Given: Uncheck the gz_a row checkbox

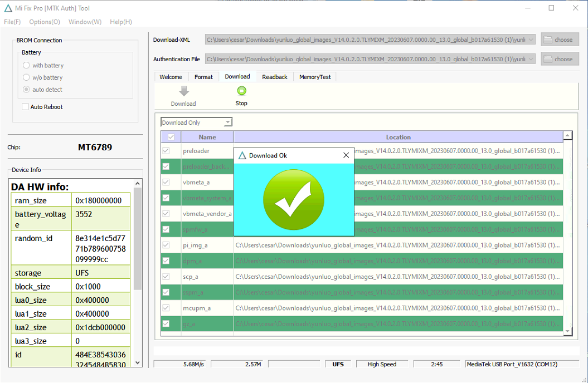Looking at the screenshot, I should (166, 323).
